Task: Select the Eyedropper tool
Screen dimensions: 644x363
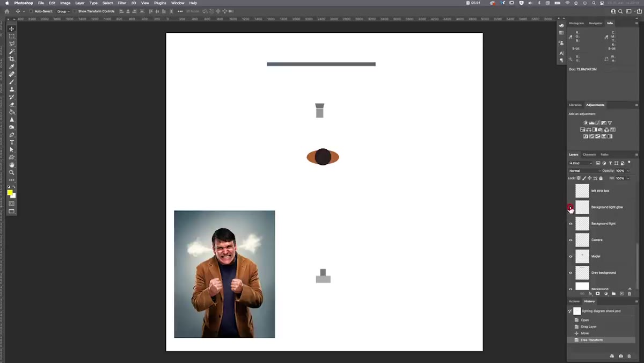Action: tap(12, 67)
